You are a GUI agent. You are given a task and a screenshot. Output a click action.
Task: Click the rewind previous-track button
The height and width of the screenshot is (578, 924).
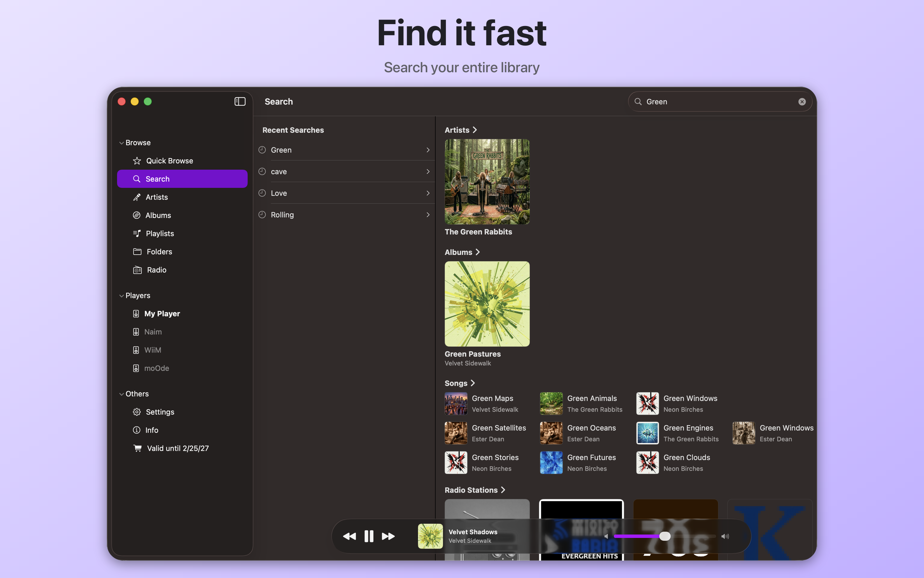(349, 536)
